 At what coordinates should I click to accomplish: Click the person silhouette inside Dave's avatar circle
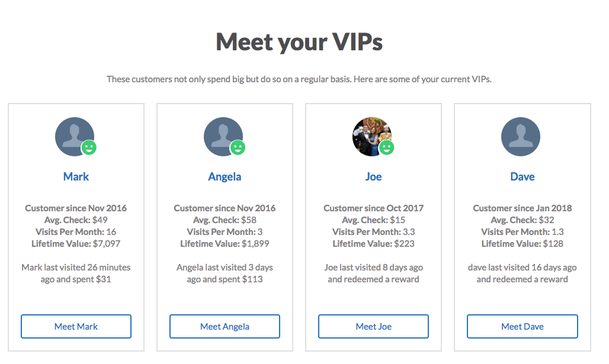pos(521,136)
